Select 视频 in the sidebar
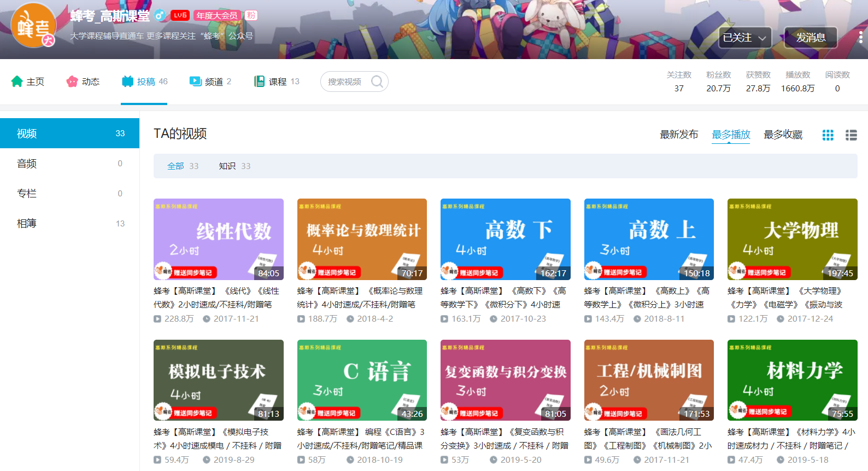868x471 pixels. [x=69, y=133]
